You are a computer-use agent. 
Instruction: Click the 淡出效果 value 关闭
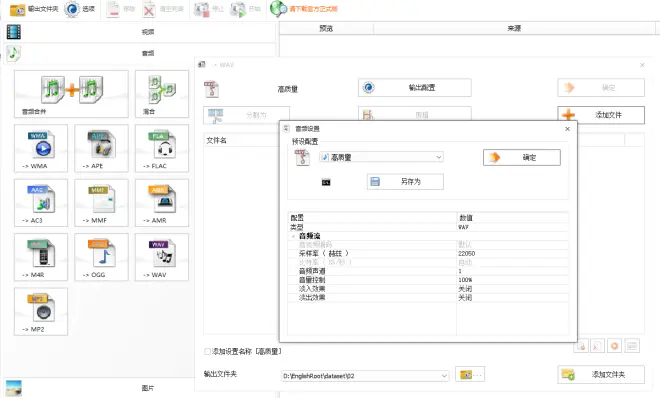point(465,298)
